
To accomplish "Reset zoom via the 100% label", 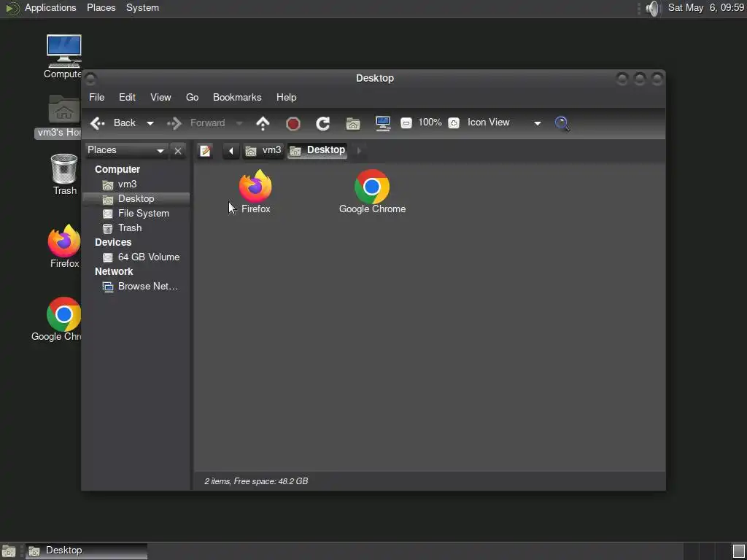I will coord(430,122).
